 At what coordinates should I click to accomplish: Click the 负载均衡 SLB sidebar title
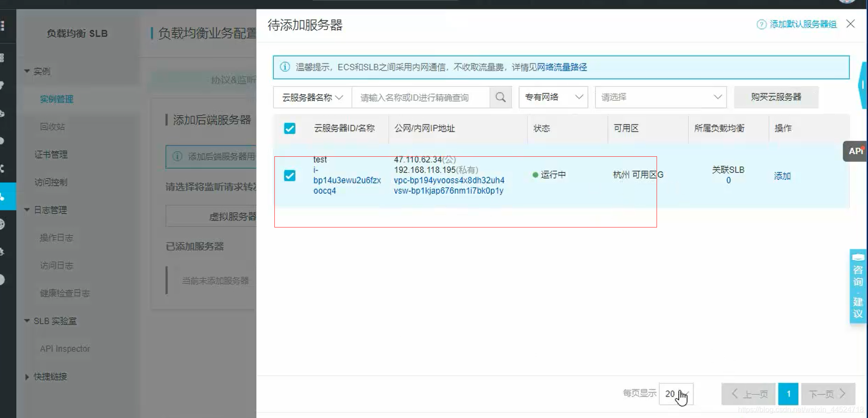[77, 33]
